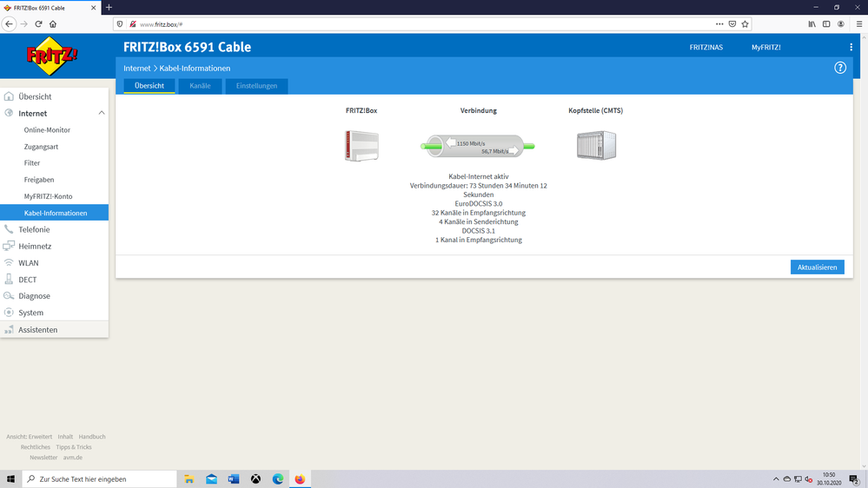Click the connection pipe graphic
The width and height of the screenshot is (868, 488).
coord(478,146)
